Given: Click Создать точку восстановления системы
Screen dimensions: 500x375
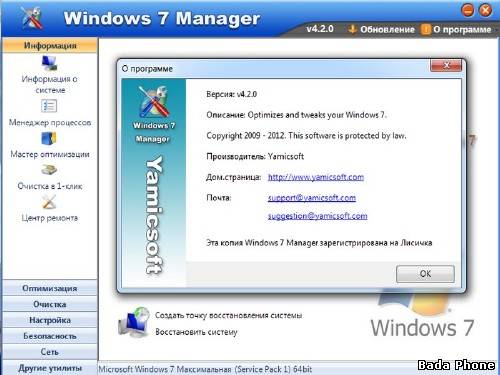Looking at the screenshot, I should pos(229,315).
